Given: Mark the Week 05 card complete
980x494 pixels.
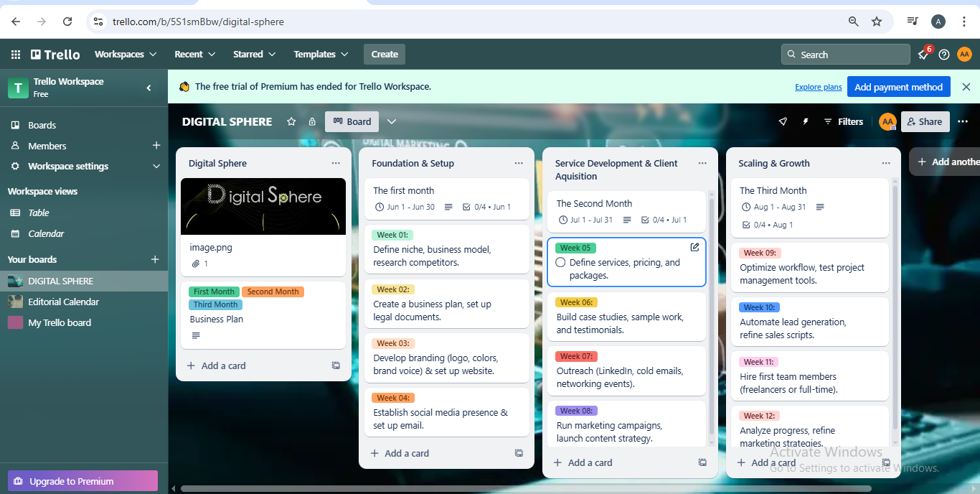Looking at the screenshot, I should click(560, 263).
